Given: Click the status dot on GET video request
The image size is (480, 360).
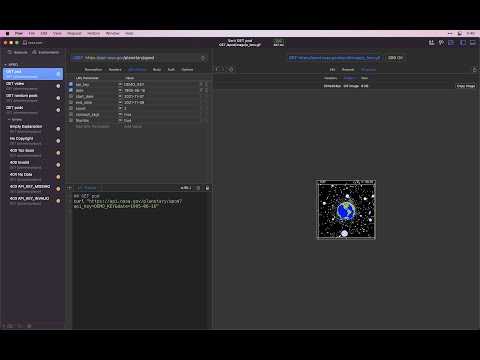Looking at the screenshot, I should tap(58, 86).
